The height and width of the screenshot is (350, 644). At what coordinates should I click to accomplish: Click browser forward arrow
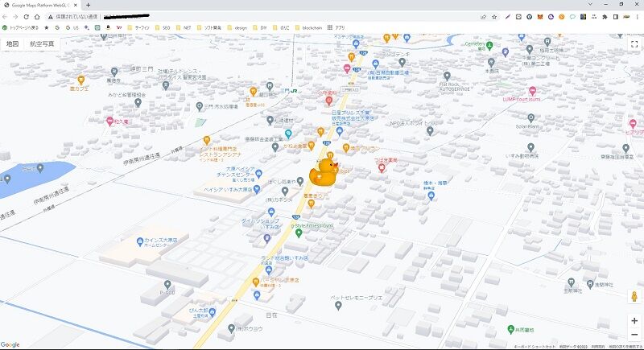[x=15, y=17]
